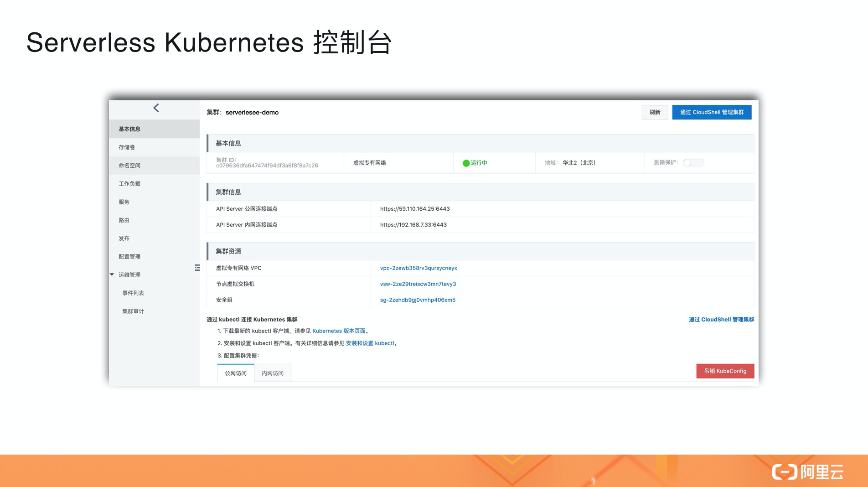Select 工作负载 in the sidebar
868x487 pixels.
pyautogui.click(x=129, y=184)
